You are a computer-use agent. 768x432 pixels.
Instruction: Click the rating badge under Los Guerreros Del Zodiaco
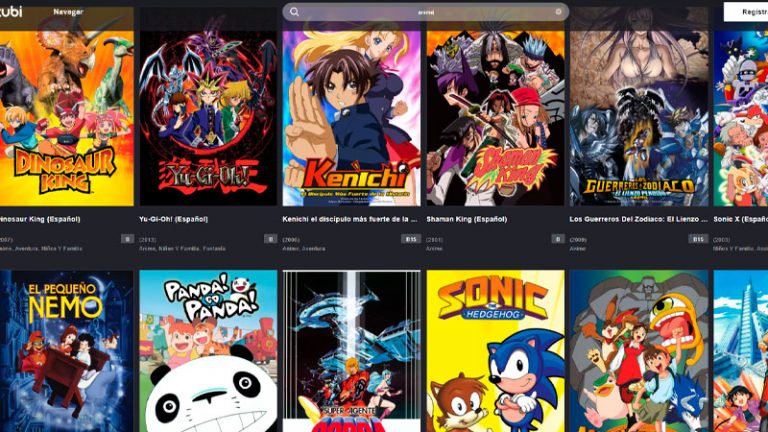coord(698,239)
